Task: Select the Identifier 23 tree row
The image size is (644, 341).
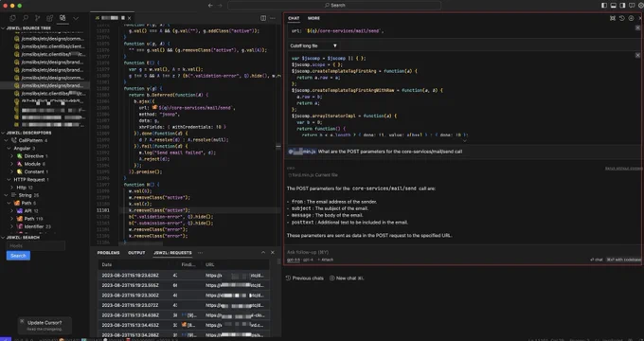Action: click(45, 226)
